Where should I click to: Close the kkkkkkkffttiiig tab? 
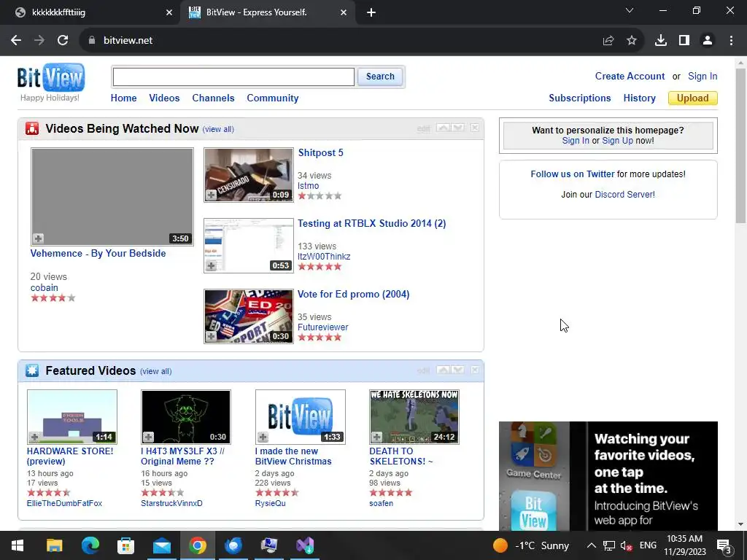coord(169,13)
